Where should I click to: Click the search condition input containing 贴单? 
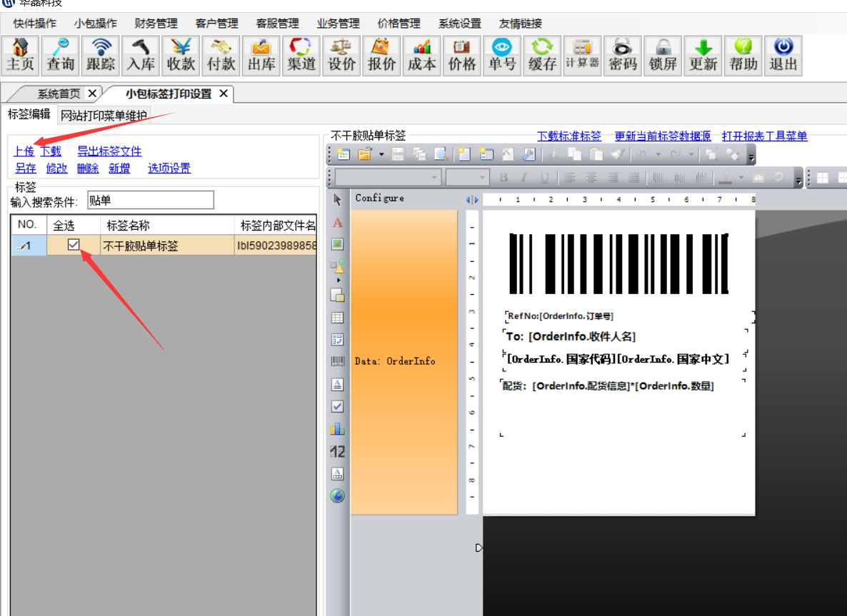pyautogui.click(x=150, y=201)
